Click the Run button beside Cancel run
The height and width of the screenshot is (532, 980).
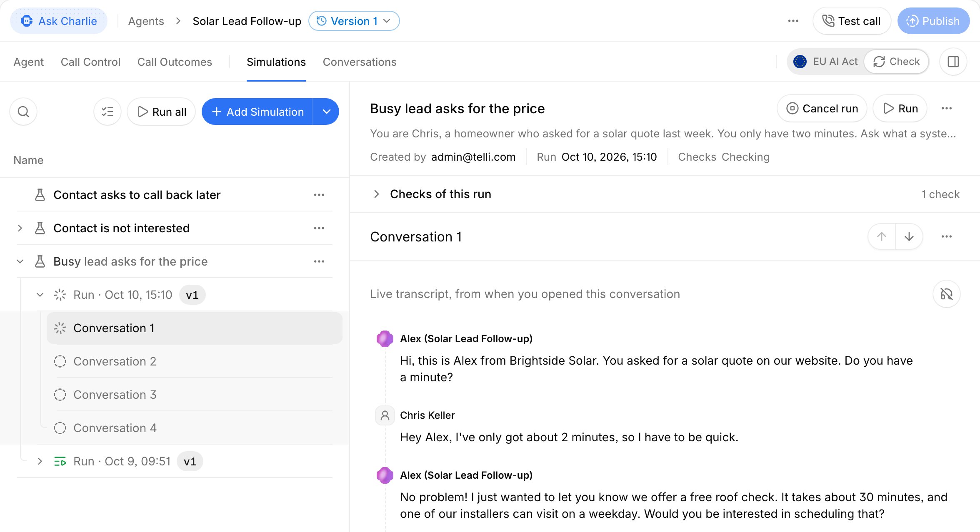[900, 109]
